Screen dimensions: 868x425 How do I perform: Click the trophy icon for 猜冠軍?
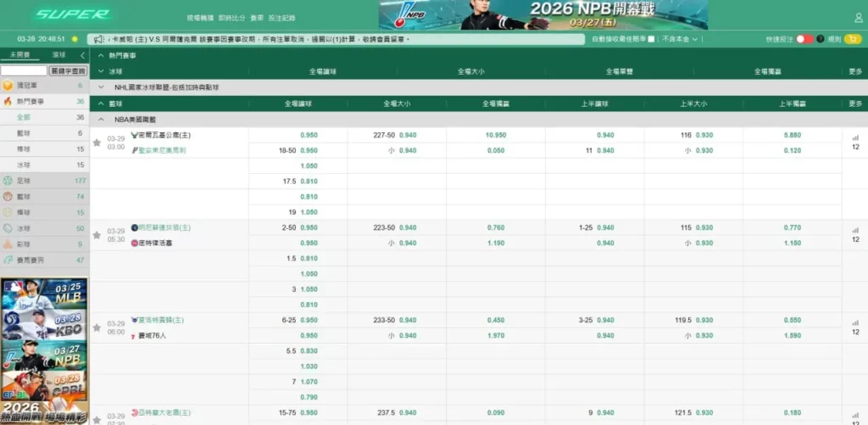pos(8,86)
